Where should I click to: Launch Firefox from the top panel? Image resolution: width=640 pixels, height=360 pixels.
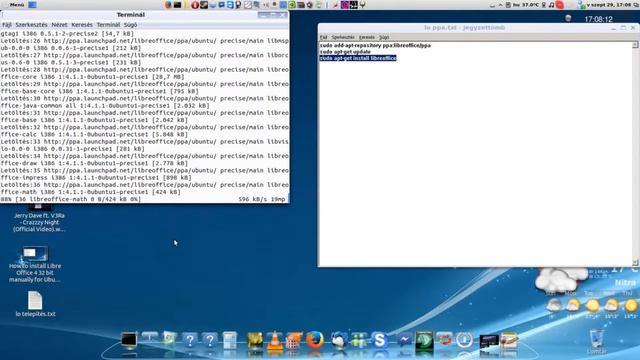pos(168,5)
